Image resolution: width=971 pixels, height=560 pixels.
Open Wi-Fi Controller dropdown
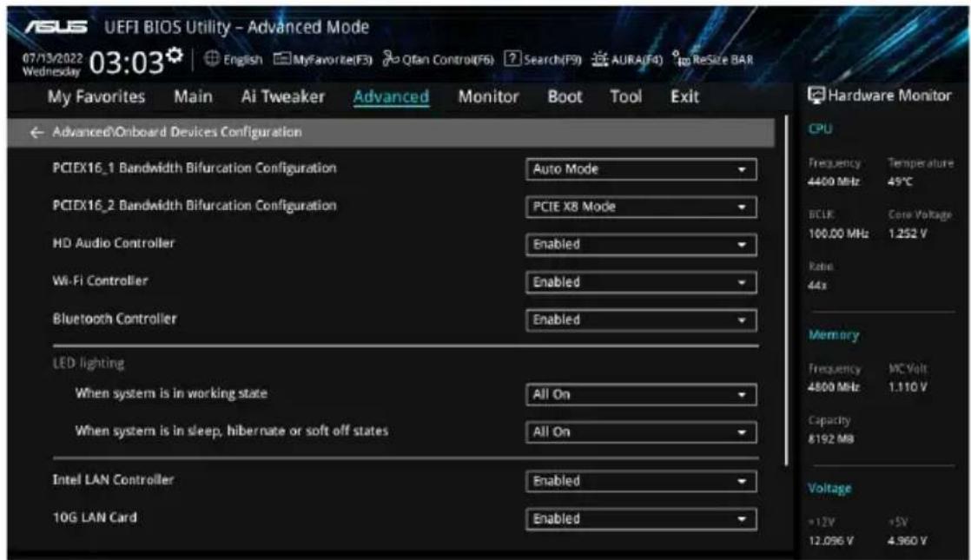tap(641, 283)
